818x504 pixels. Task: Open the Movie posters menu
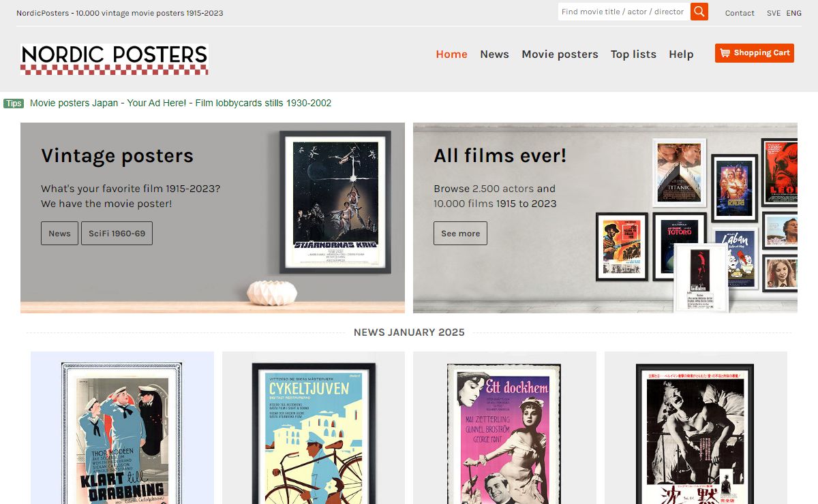click(x=560, y=54)
